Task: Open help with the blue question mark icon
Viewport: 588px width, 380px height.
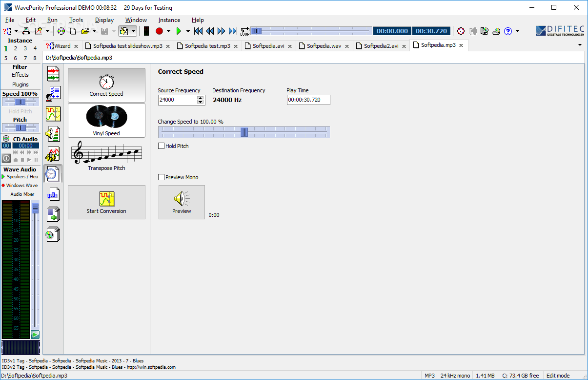Action: point(508,31)
